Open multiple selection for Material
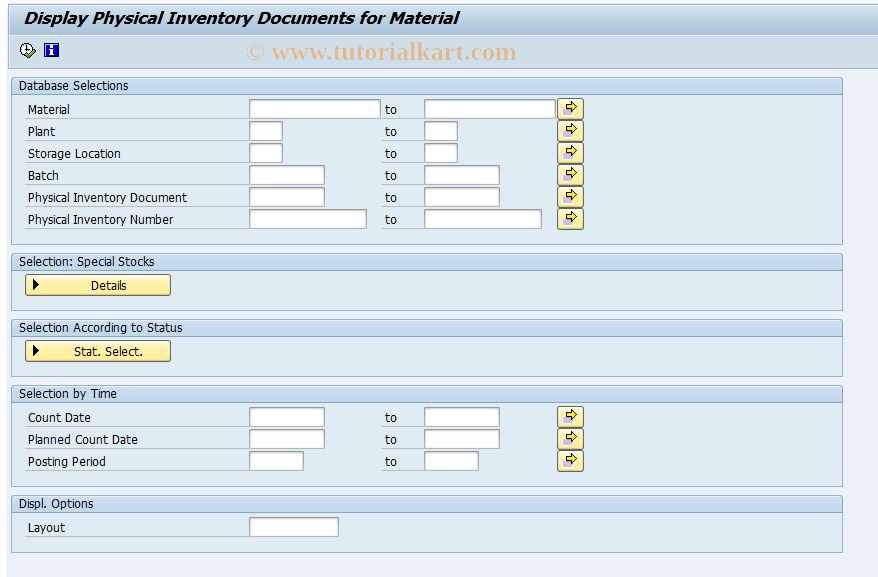 coord(570,107)
